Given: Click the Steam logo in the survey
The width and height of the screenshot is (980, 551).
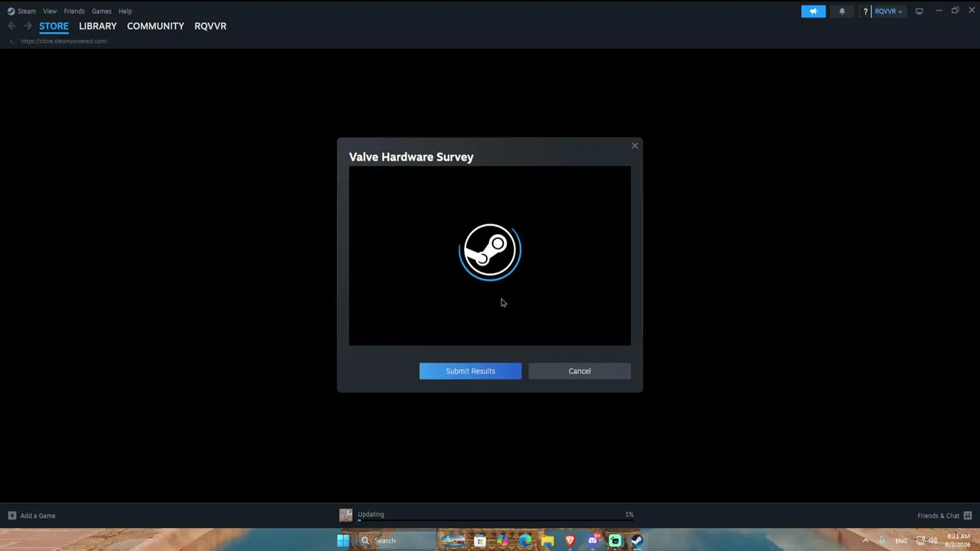Looking at the screenshot, I should coord(490,251).
